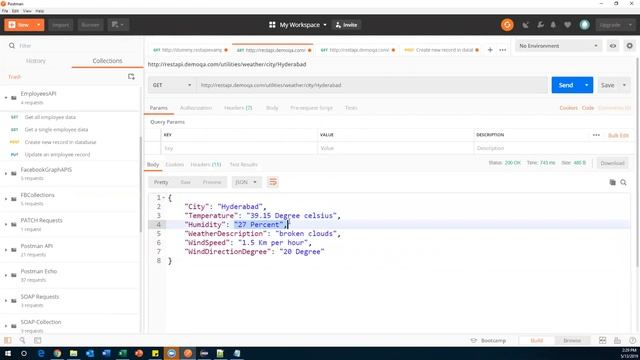Toggle Build mode in status bar
This screenshot has height=360, width=640.
[536, 340]
